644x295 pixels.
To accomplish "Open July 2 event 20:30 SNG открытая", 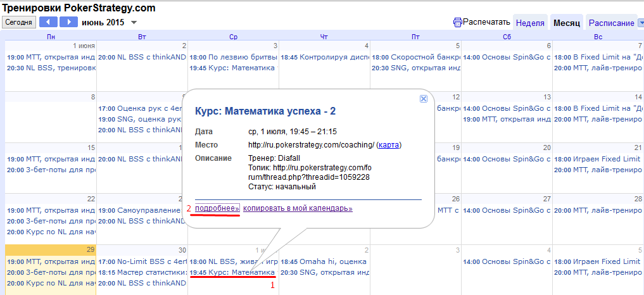I will 324,272.
